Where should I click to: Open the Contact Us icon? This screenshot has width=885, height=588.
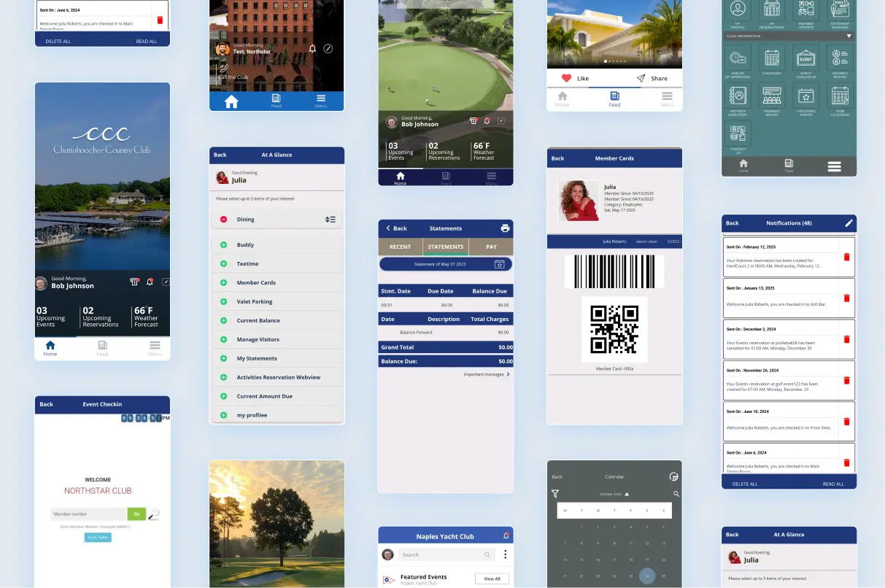point(738,134)
